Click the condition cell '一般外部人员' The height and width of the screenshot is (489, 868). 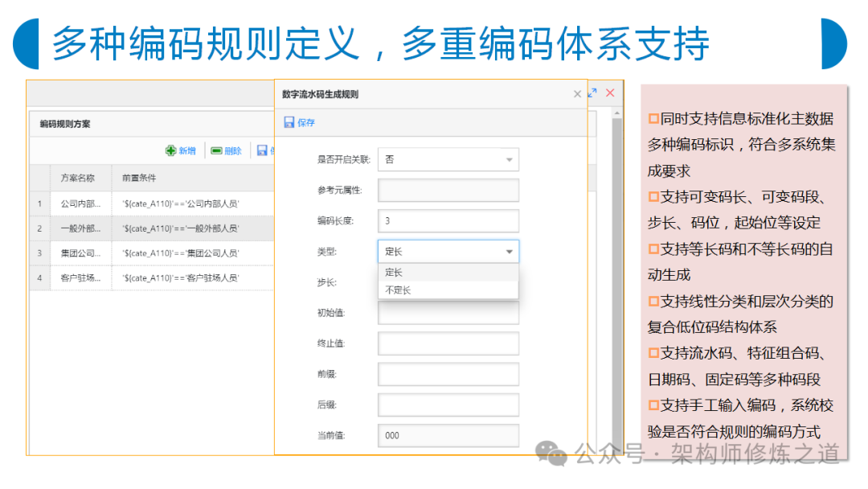[193, 228]
